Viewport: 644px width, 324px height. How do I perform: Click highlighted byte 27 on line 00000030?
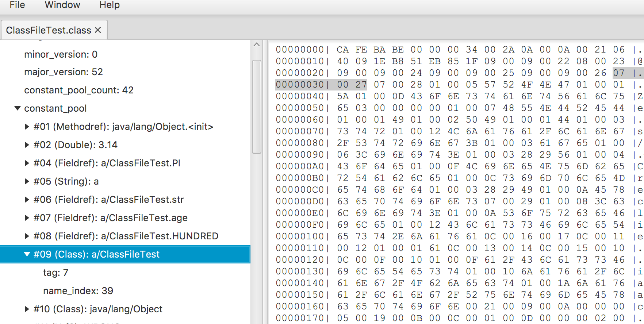coord(361,85)
